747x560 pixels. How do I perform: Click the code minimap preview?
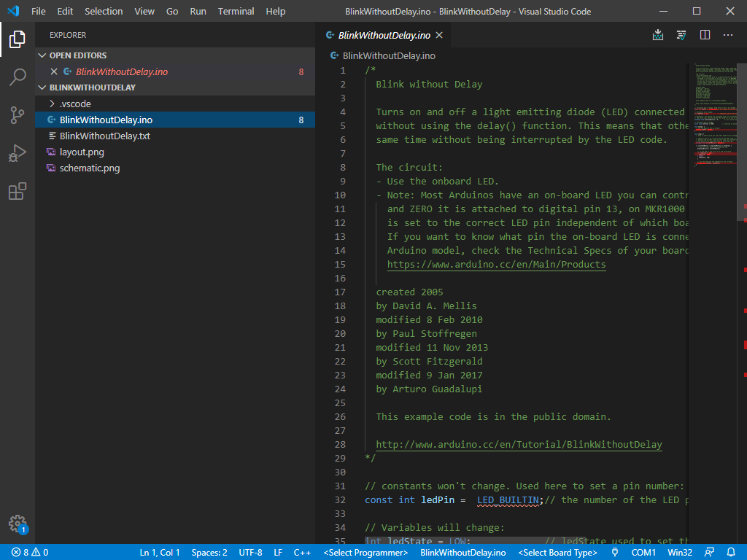715,114
